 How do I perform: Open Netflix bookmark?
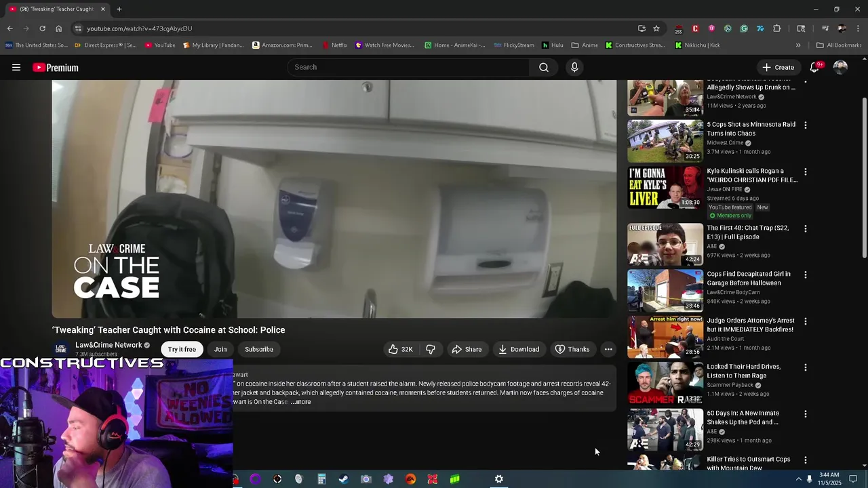coord(334,45)
